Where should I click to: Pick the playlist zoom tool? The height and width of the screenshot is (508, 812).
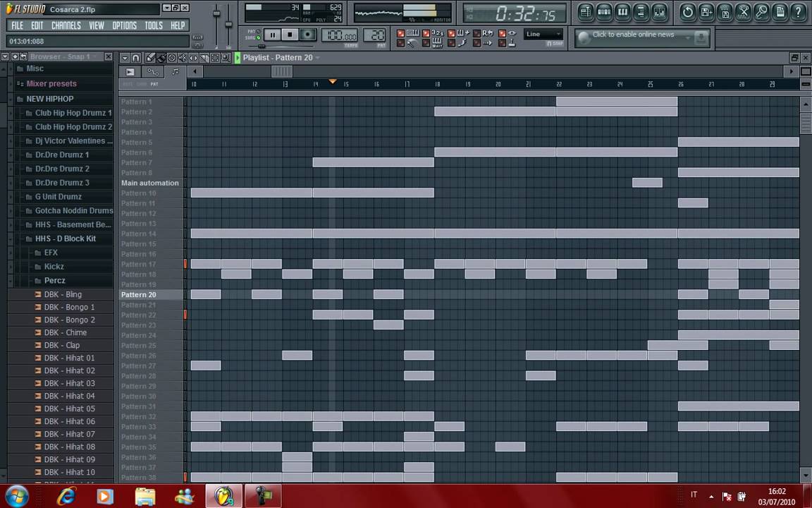pos(226,58)
